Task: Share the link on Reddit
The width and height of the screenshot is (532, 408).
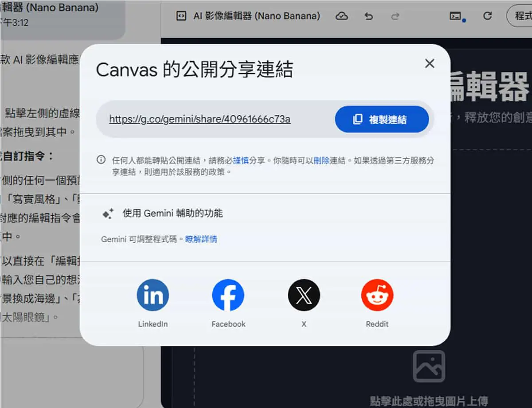Action: coord(377,295)
